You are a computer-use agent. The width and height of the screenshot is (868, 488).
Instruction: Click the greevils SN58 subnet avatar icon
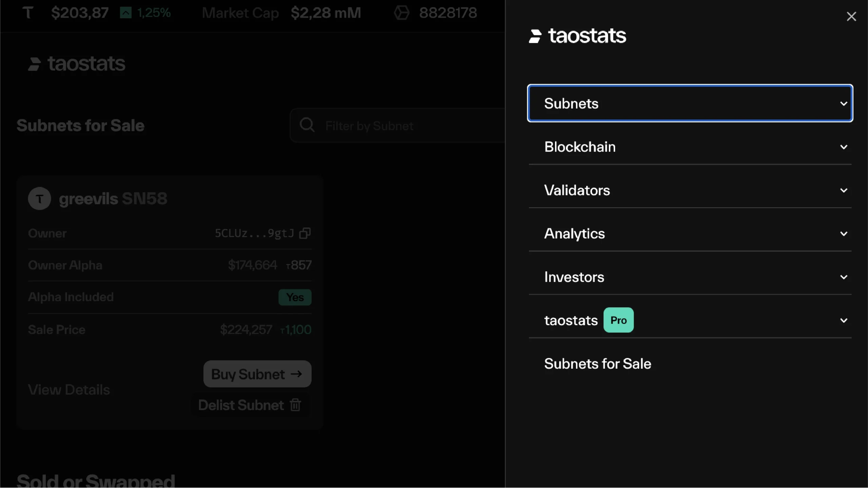tap(40, 198)
